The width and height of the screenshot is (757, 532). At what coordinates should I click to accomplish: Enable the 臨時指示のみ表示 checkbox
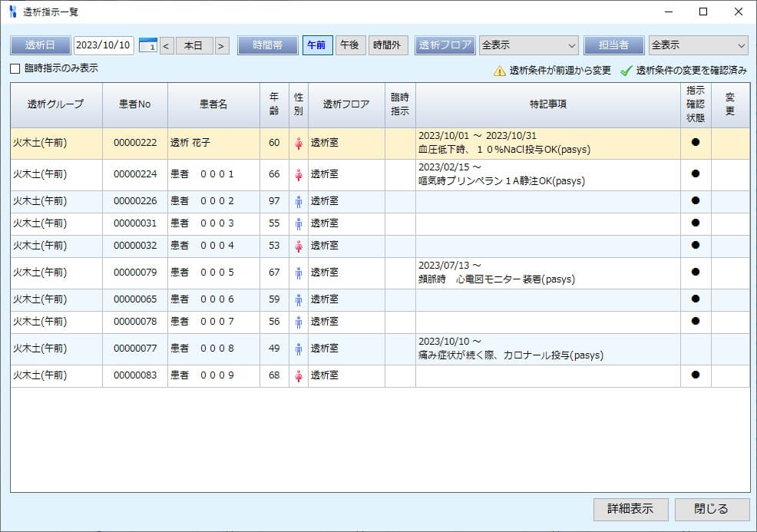tap(13, 69)
